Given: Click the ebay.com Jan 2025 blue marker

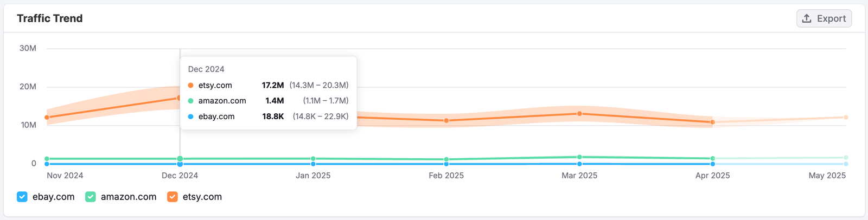Looking at the screenshot, I should (x=313, y=164).
